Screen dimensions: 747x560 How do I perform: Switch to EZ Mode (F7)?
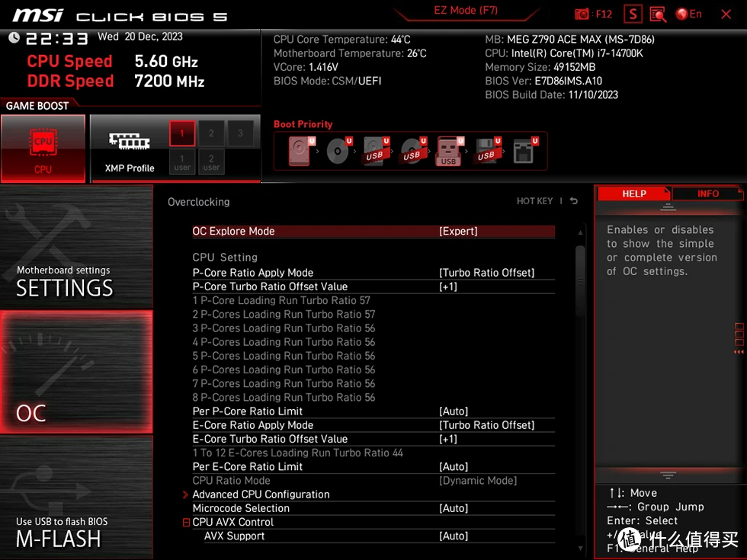point(466,11)
